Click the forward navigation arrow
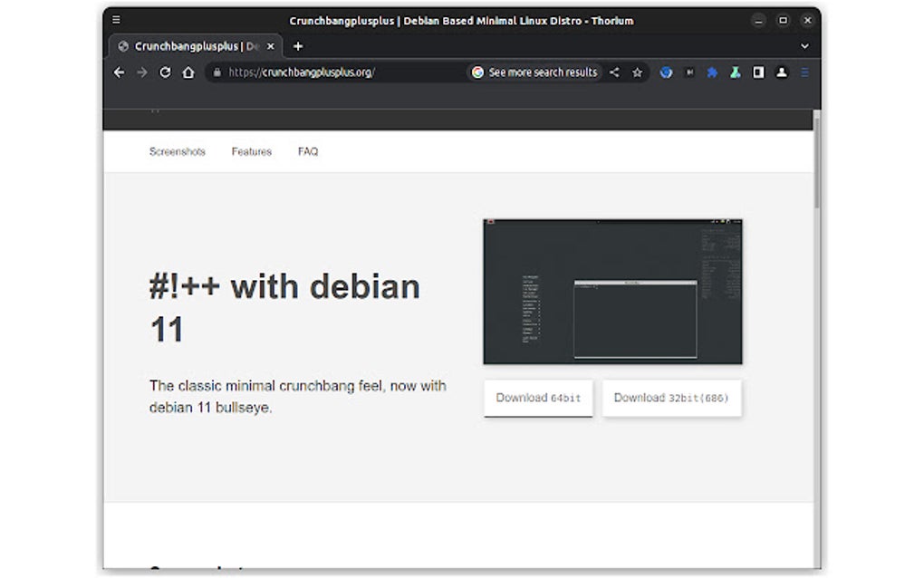 tap(140, 72)
